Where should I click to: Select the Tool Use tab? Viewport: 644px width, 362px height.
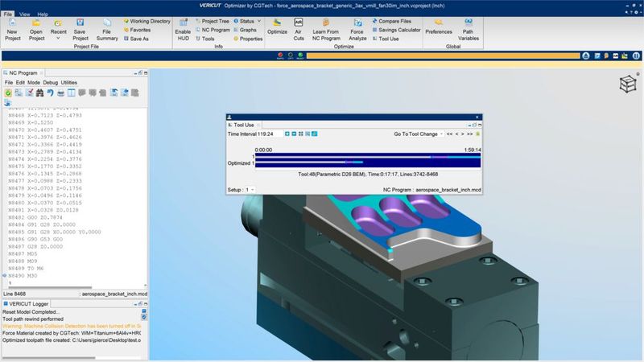pos(244,125)
